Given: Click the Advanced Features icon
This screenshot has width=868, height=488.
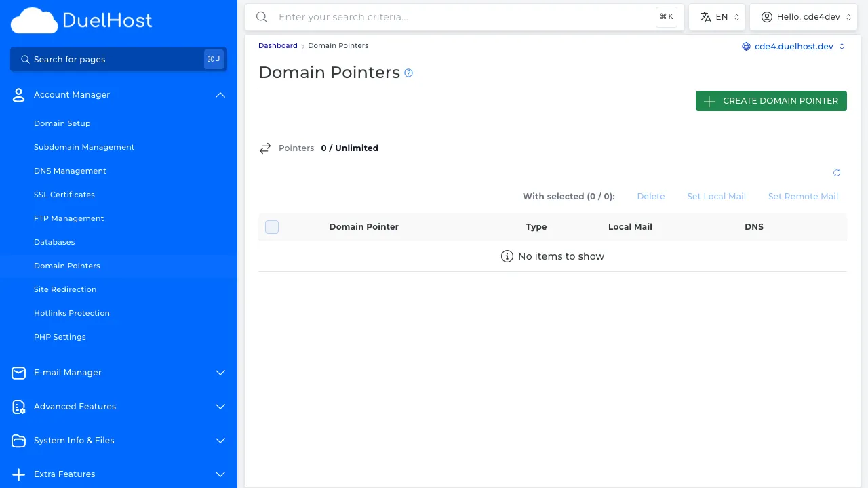Looking at the screenshot, I should pos(18,407).
